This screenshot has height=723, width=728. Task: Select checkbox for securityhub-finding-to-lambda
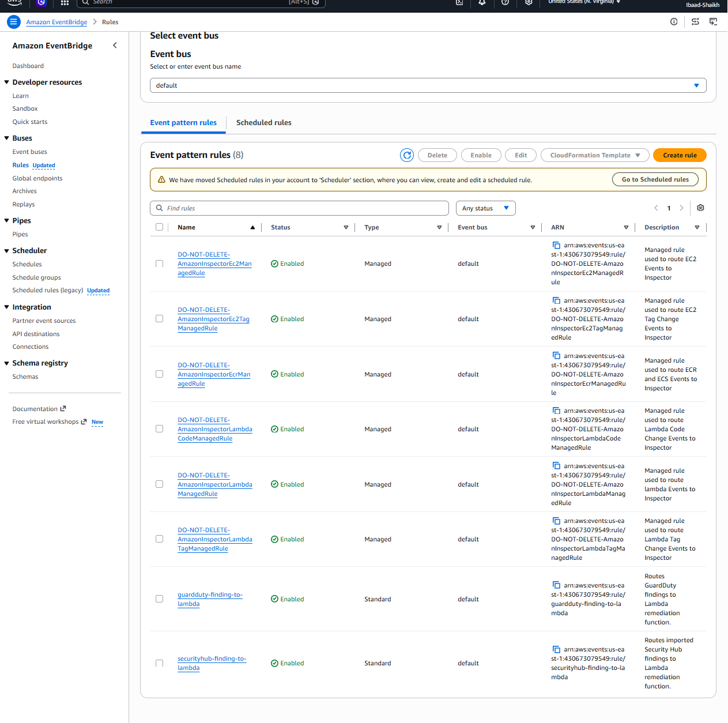159,663
